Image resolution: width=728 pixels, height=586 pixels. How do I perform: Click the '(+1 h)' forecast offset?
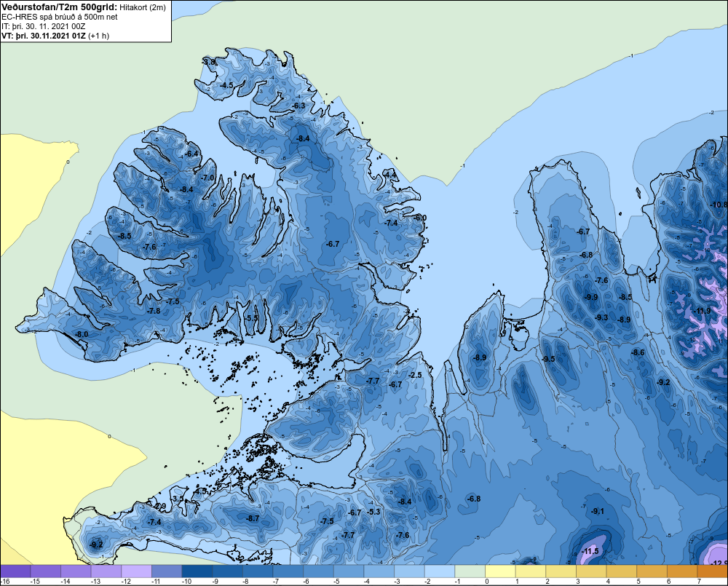point(98,36)
